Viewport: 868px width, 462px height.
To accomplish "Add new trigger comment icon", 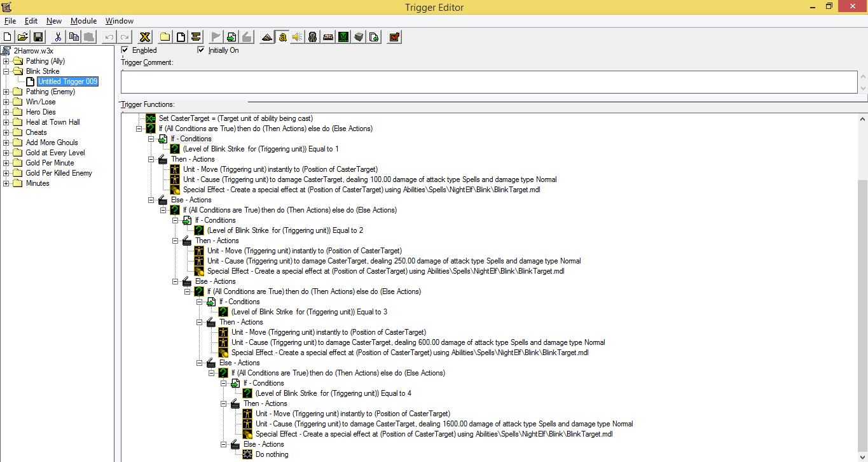I will click(x=196, y=37).
